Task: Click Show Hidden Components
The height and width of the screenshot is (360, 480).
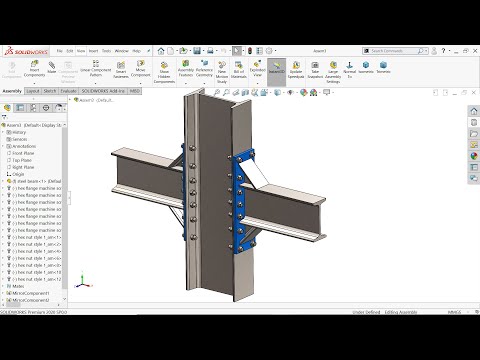Action: [164, 72]
